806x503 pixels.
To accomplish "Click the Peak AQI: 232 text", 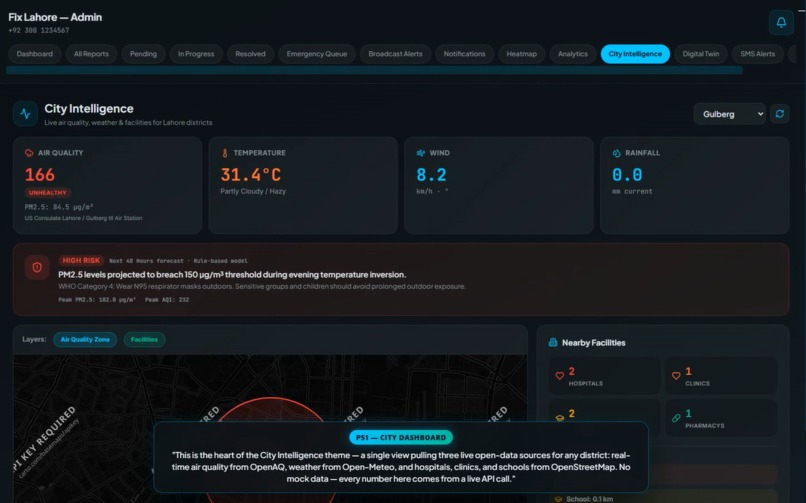I will 167,300.
